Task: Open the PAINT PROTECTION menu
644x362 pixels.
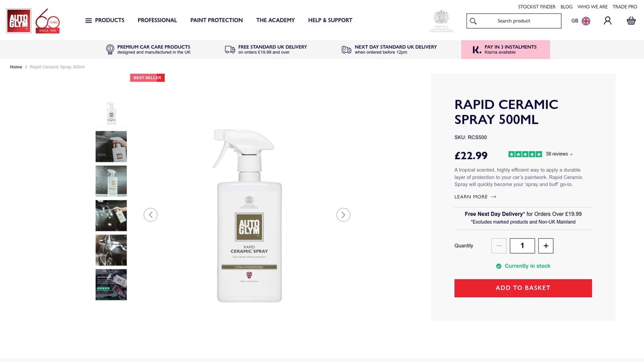Action: 216,20
